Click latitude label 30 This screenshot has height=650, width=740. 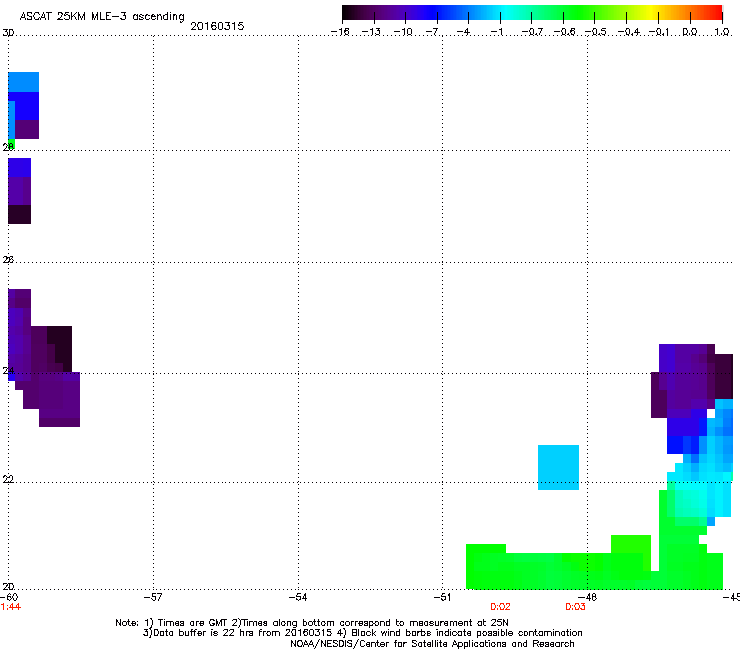[x=8, y=33]
